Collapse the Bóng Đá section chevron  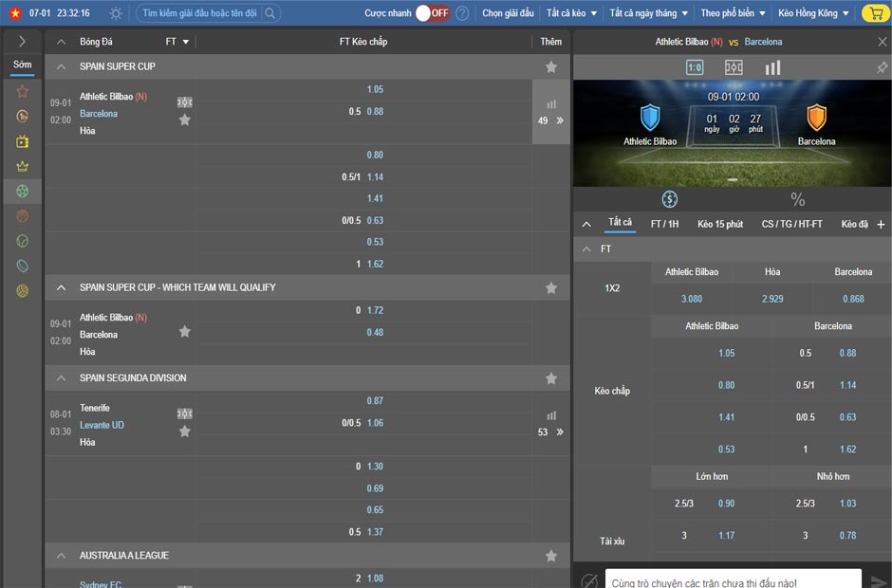(61, 42)
